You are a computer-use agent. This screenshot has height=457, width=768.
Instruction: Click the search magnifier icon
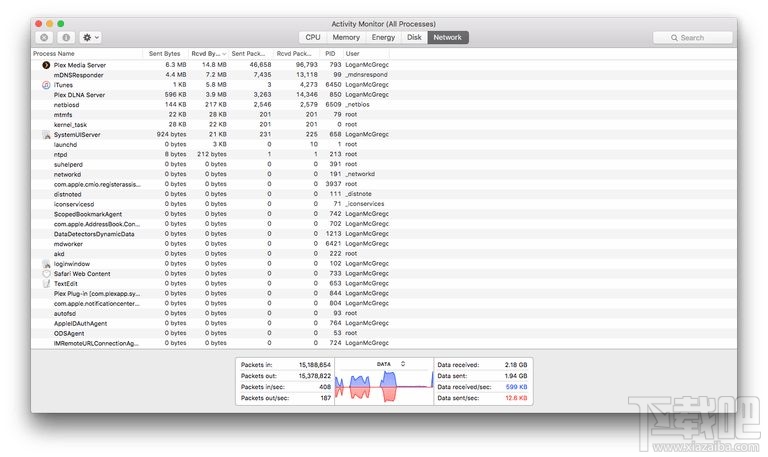674,38
